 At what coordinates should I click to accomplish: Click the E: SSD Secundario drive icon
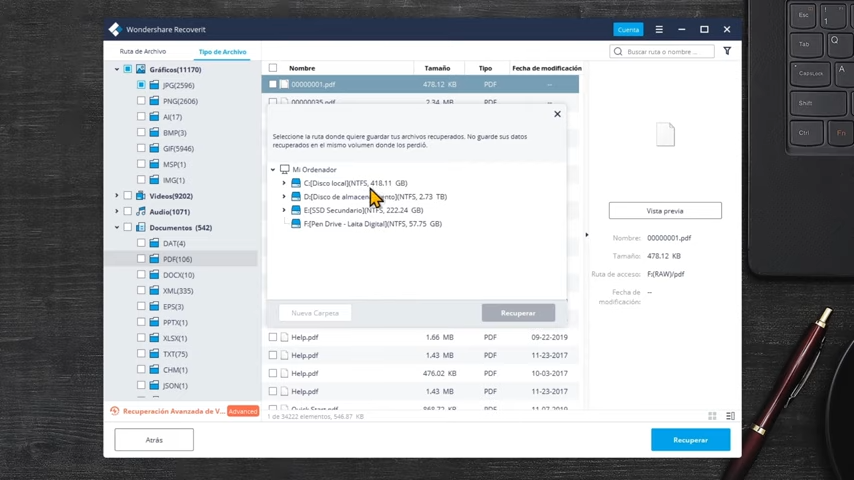coord(296,210)
